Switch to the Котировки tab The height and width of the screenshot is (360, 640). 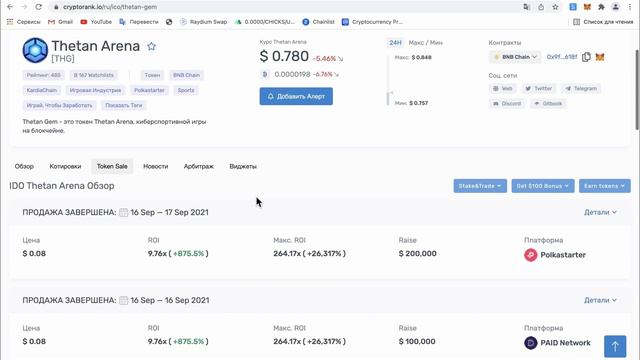[x=65, y=167]
